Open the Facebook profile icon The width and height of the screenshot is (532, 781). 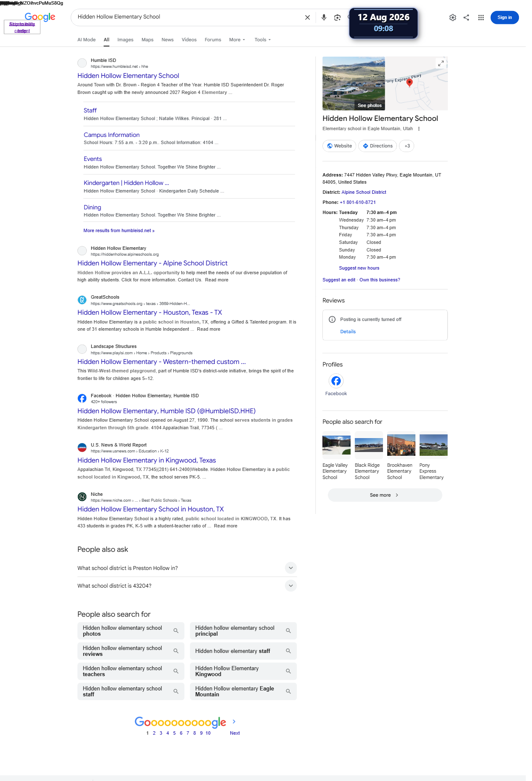tap(336, 381)
